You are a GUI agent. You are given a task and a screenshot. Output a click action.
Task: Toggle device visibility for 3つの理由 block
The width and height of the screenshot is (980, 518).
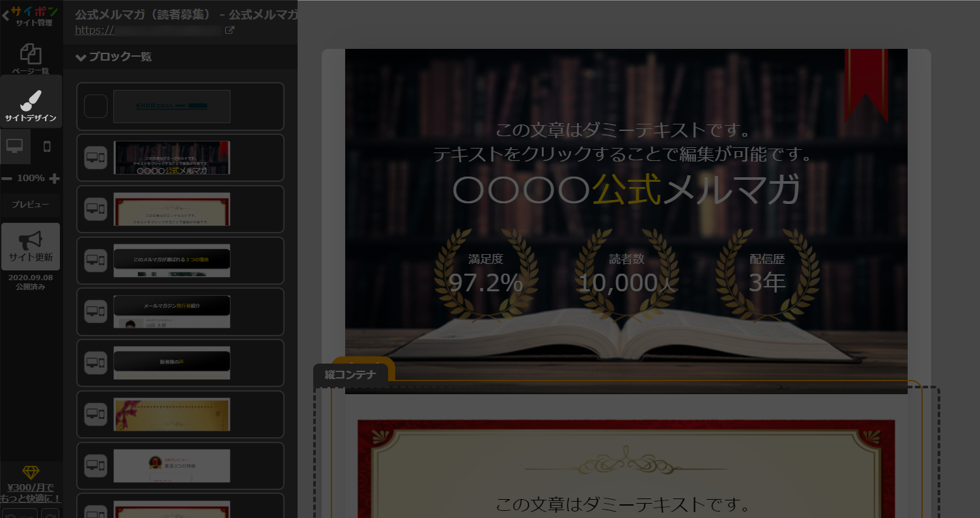(96, 261)
